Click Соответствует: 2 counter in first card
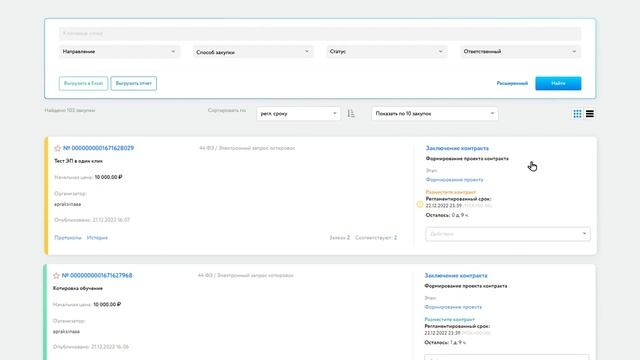Image resolution: width=640 pixels, height=360 pixels. pos(376,238)
